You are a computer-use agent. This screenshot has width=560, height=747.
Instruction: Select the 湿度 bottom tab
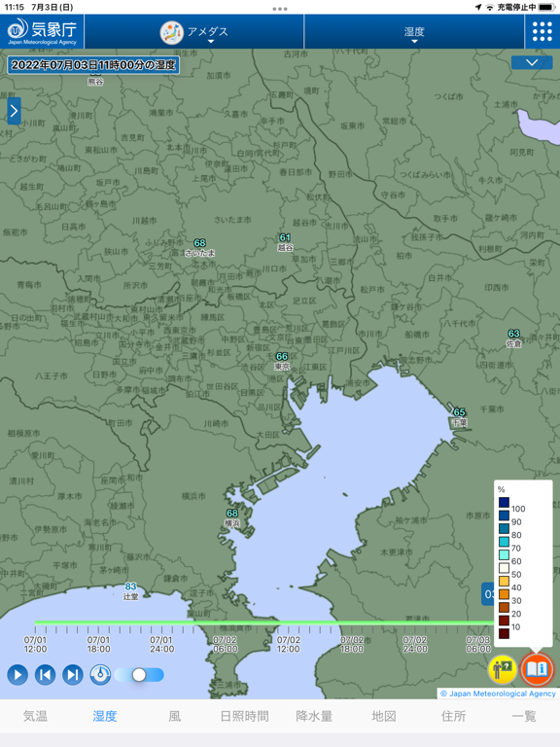click(105, 716)
